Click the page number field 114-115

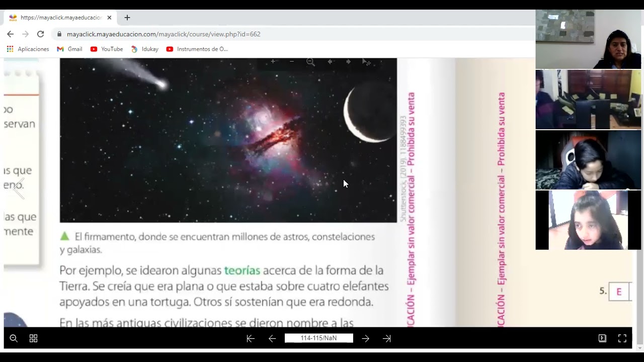(318, 338)
